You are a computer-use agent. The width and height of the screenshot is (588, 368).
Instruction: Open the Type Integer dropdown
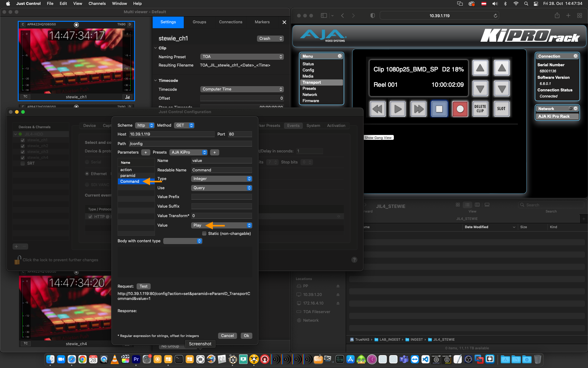221,179
